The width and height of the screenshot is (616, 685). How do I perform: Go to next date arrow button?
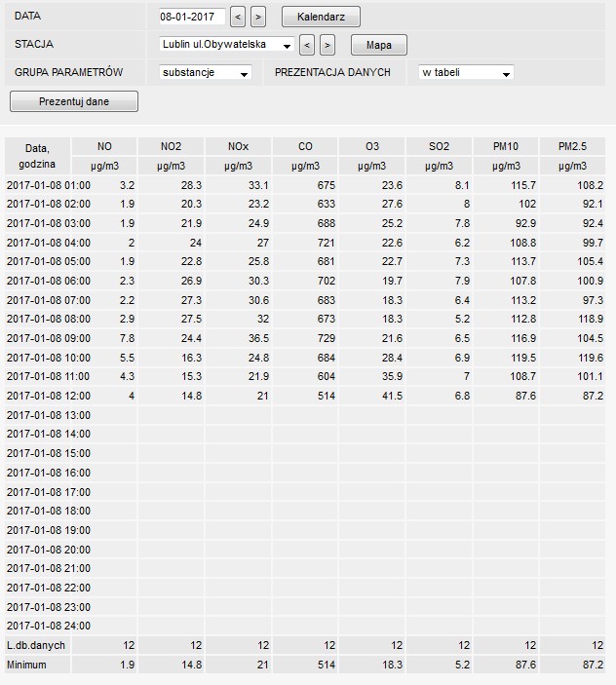click(x=258, y=17)
